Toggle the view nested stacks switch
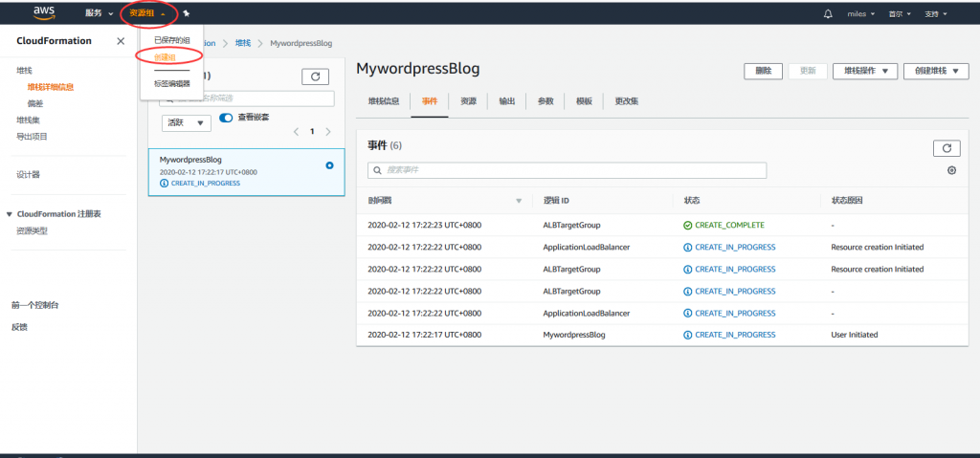Screen dimensions: 980x458 226,118
